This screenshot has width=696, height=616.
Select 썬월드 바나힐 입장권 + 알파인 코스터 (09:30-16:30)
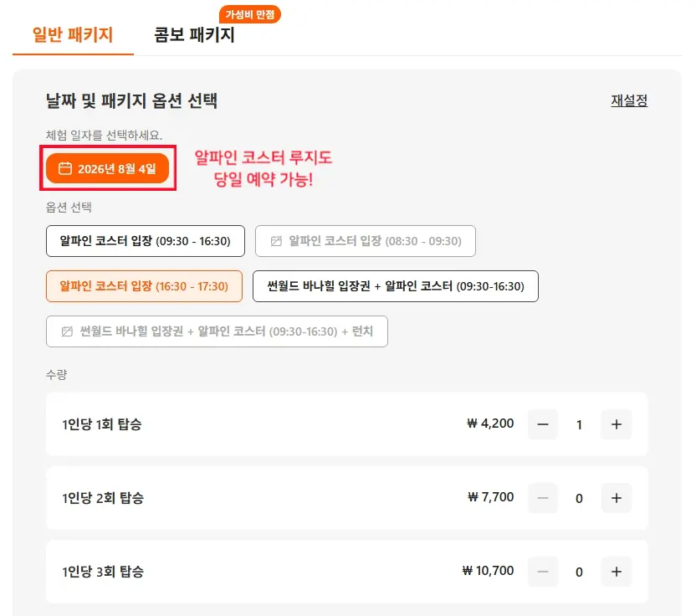396,286
